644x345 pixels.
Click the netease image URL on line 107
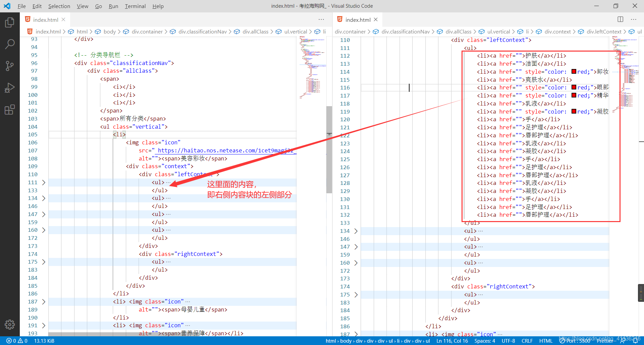click(x=225, y=151)
